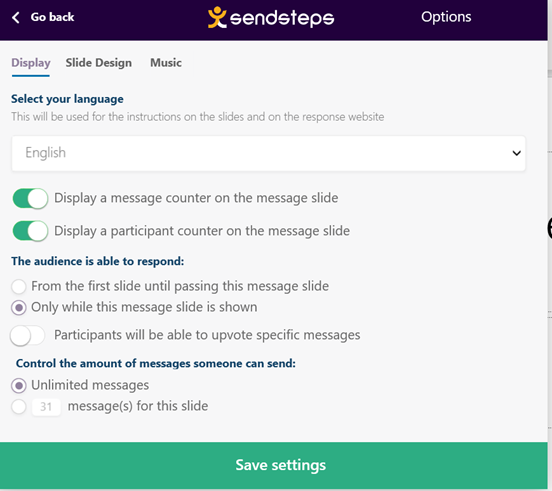Open the Music tab
This screenshot has width=552, height=491.
(x=166, y=63)
